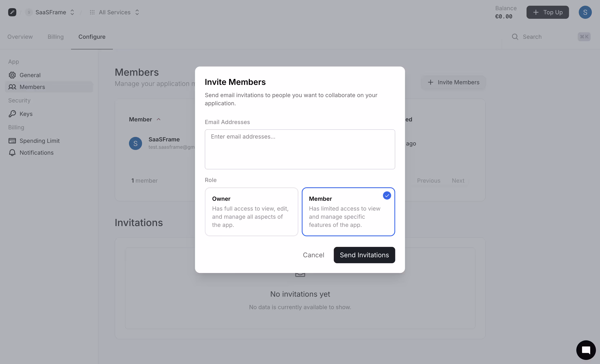Open the chat support bubble icon
600x364 pixels.
click(586, 350)
